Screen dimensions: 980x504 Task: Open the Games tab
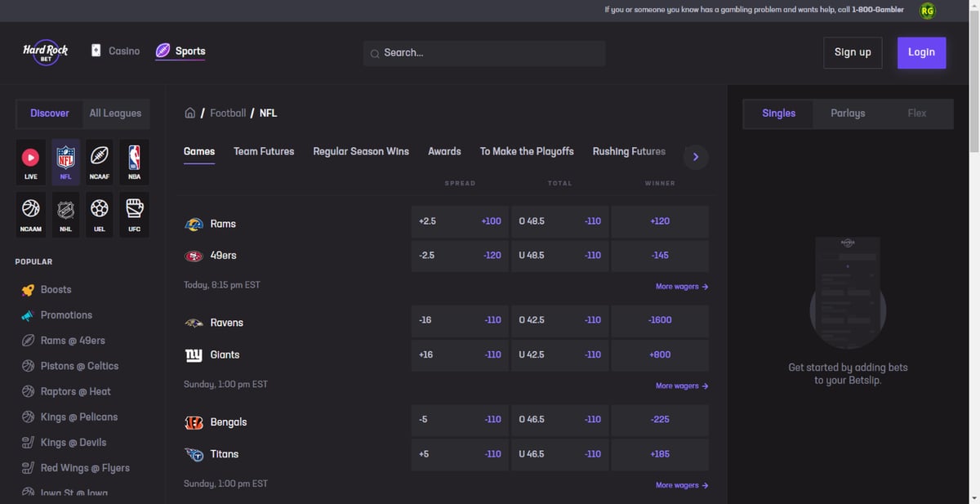coord(199,151)
